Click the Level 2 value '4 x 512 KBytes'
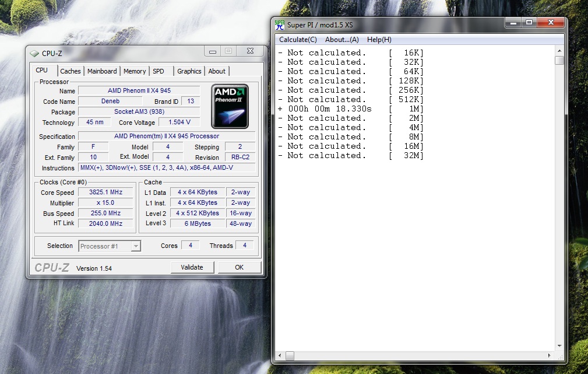The width and height of the screenshot is (588, 374). click(x=198, y=213)
